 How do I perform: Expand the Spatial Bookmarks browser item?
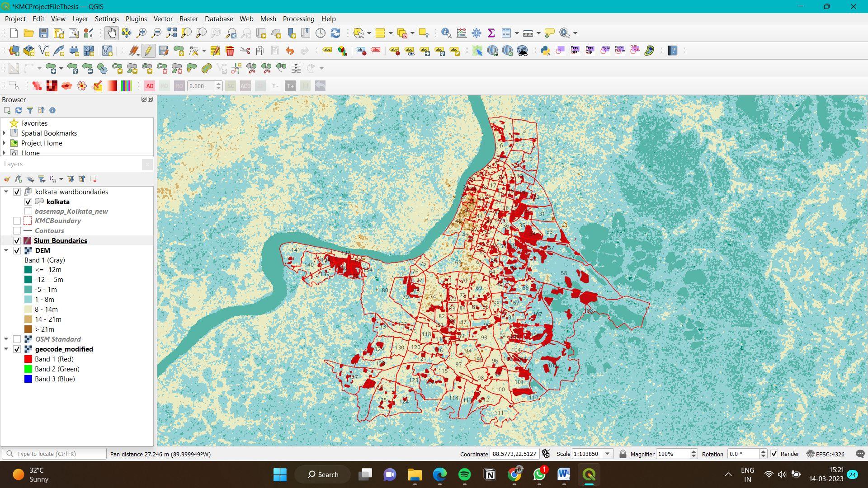pos(5,133)
